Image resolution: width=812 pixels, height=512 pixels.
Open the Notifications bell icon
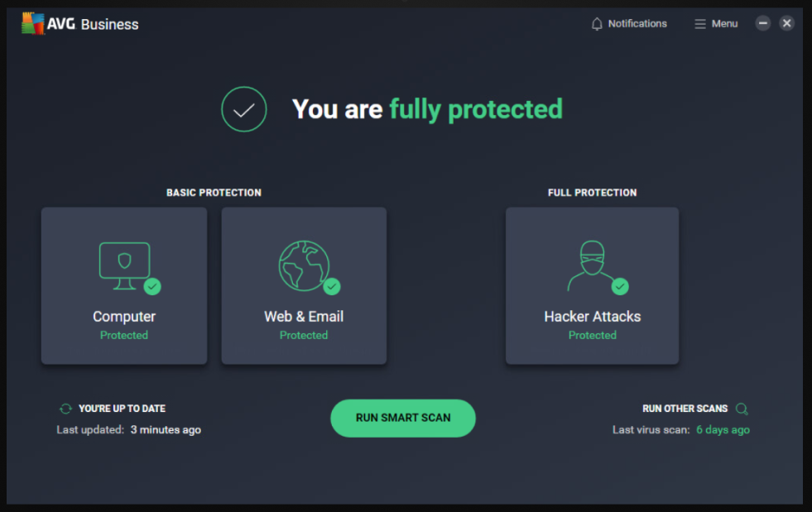[598, 23]
